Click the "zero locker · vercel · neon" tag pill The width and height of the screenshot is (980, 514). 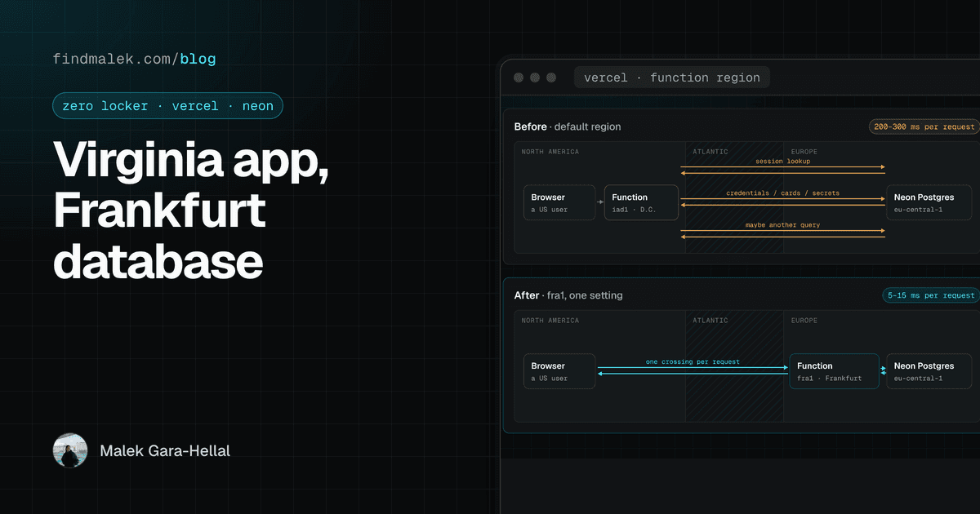tap(168, 106)
